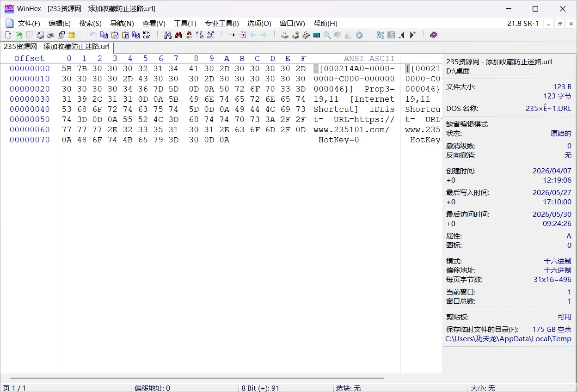Open the Calculator toolbar icon
The image size is (577, 392).
click(316, 35)
